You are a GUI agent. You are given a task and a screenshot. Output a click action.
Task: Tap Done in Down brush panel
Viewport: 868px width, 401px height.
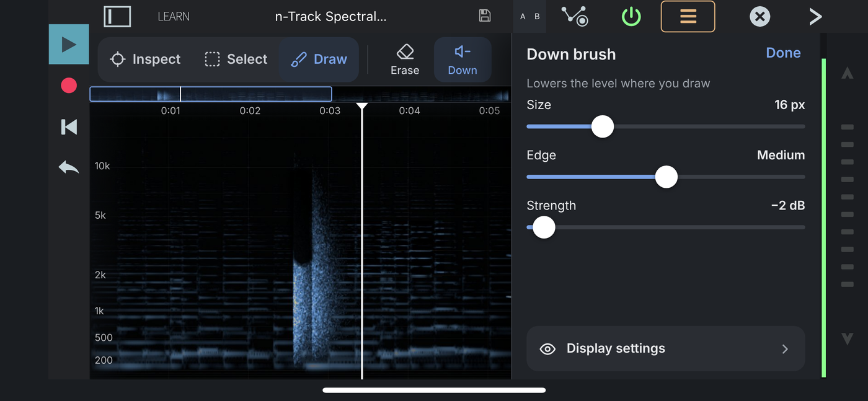click(783, 53)
